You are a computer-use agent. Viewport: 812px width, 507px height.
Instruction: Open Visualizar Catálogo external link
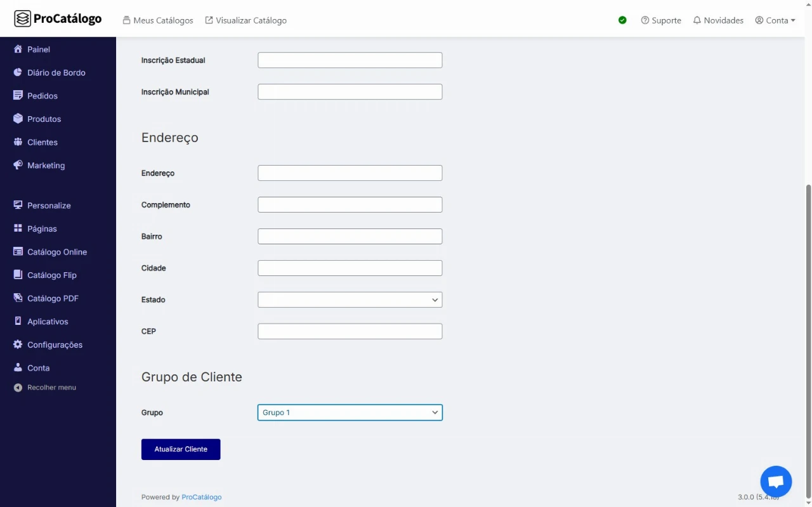[x=246, y=20]
